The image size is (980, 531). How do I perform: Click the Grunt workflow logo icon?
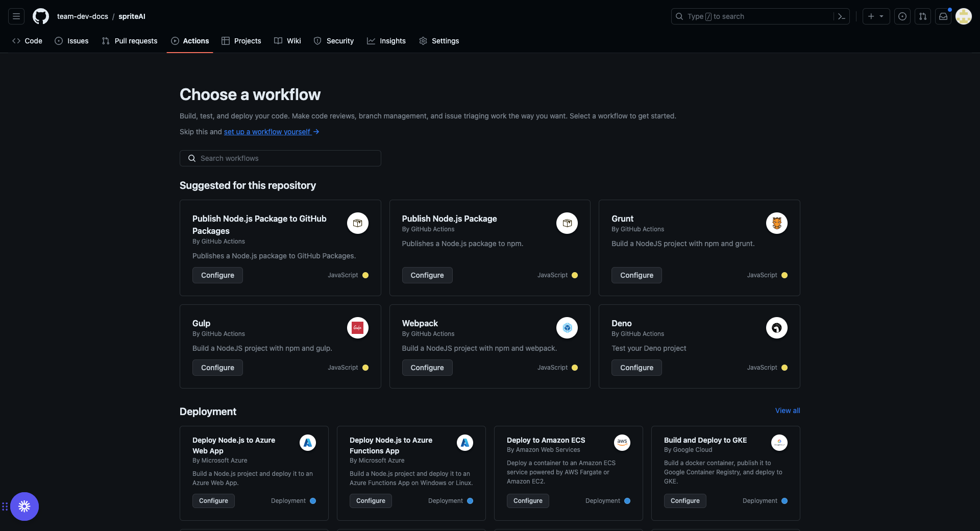pyautogui.click(x=776, y=223)
